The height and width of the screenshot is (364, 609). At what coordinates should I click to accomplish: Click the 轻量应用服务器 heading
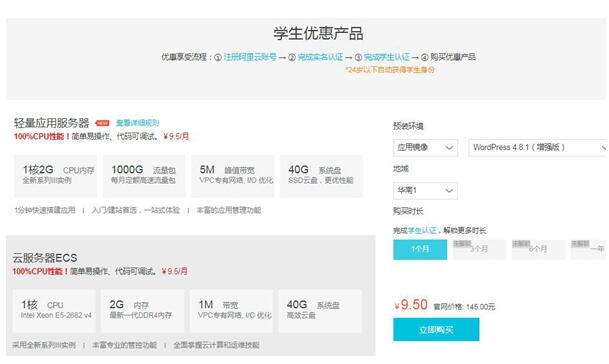(x=52, y=123)
